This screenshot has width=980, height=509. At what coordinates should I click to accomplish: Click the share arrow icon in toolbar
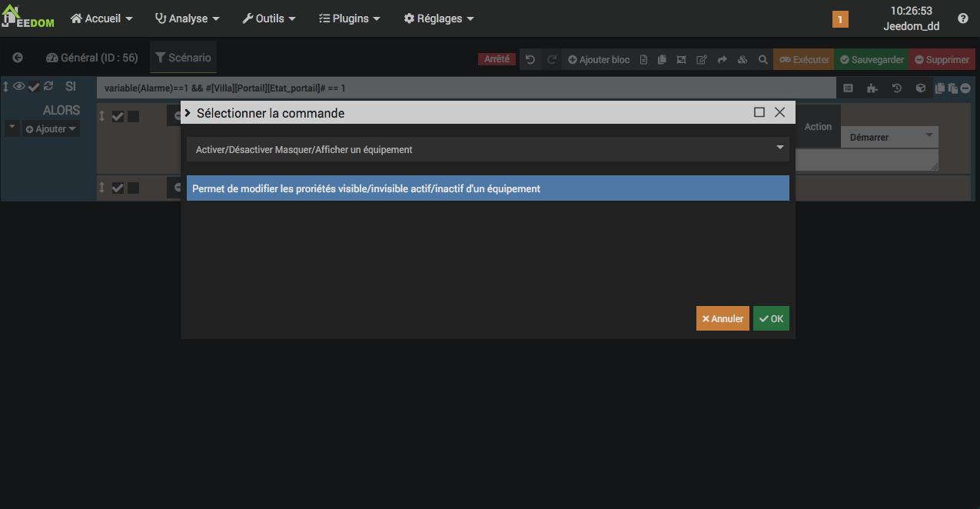722,59
